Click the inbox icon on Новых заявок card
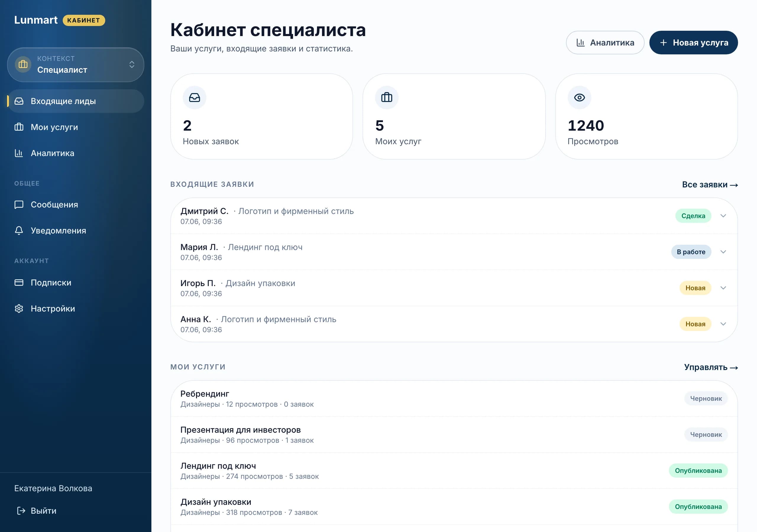757x532 pixels. pos(195,98)
